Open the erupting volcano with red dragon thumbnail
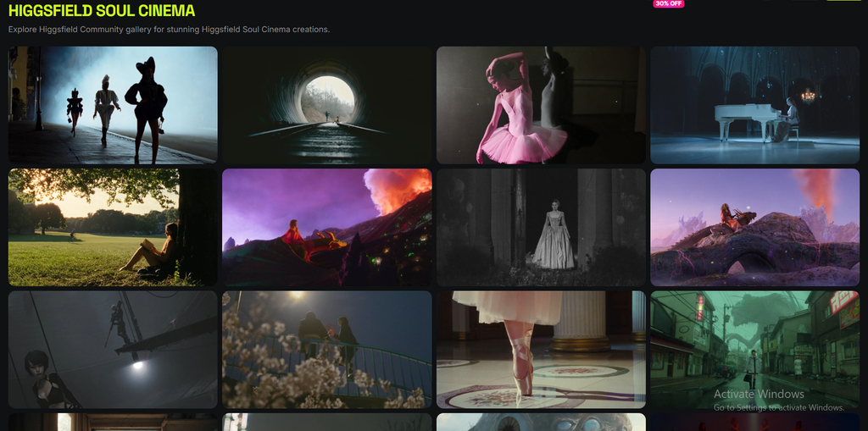Screen dimensions: 868x431 point(326,228)
